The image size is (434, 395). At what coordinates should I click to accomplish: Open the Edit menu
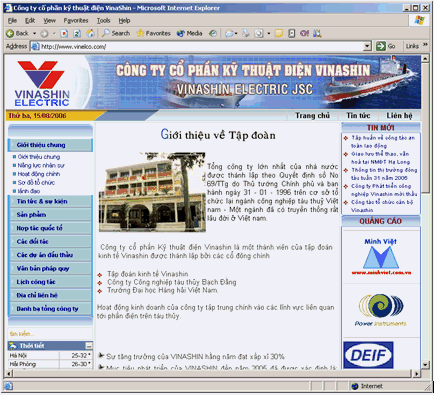[30, 20]
